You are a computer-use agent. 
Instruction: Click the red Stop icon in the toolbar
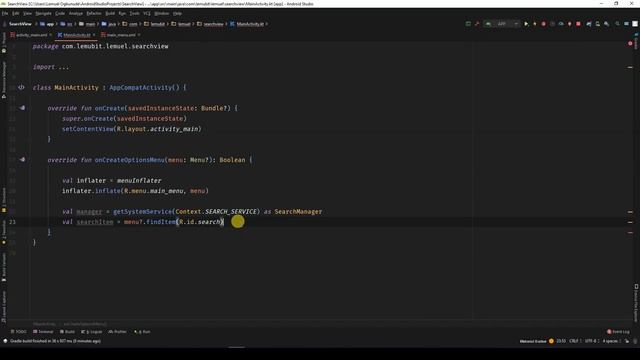(578, 24)
